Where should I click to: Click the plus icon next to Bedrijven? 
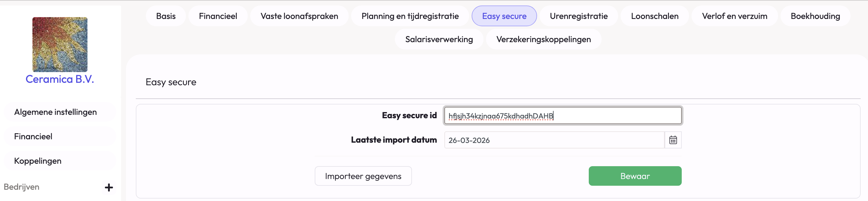click(x=109, y=188)
